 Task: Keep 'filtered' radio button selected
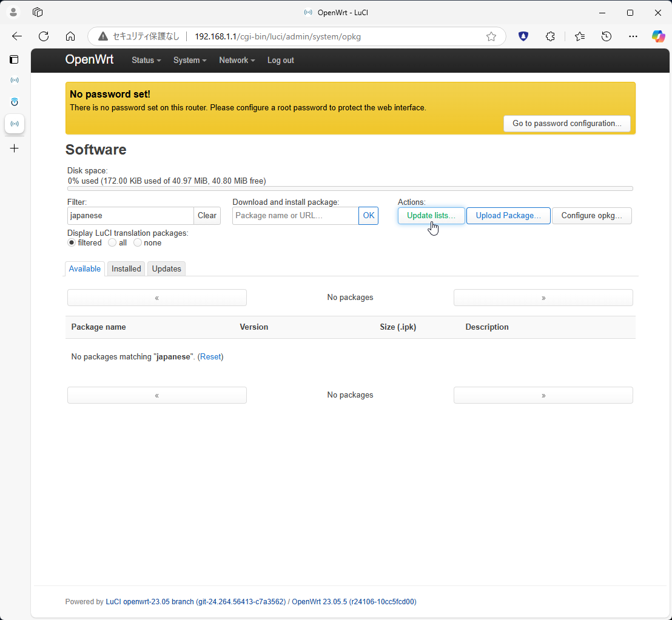pyautogui.click(x=71, y=242)
